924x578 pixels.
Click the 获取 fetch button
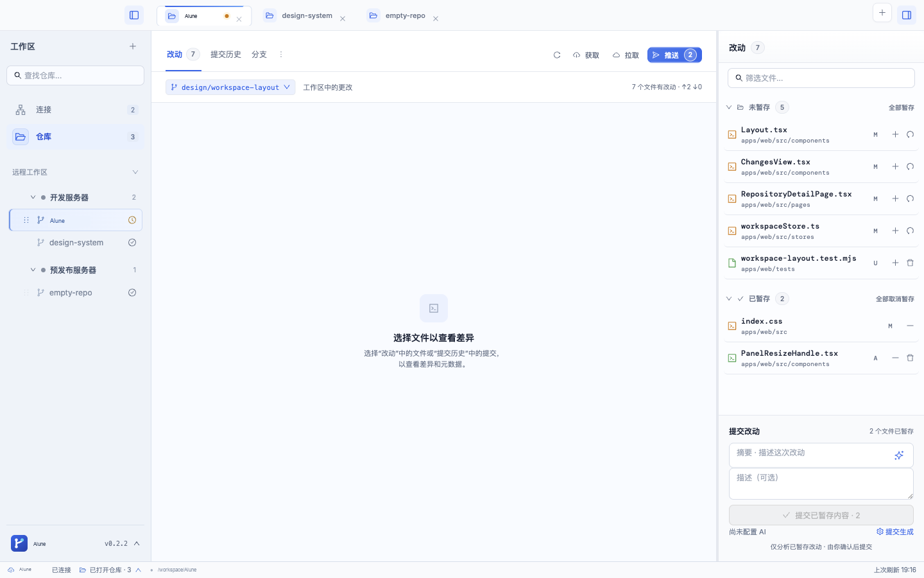click(x=586, y=55)
